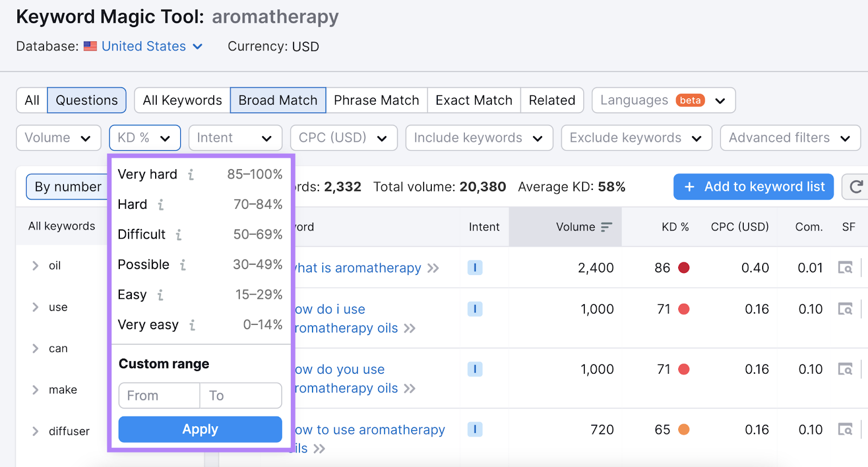This screenshot has width=868, height=467.
Task: Select the Phrase Match tab
Action: point(376,100)
